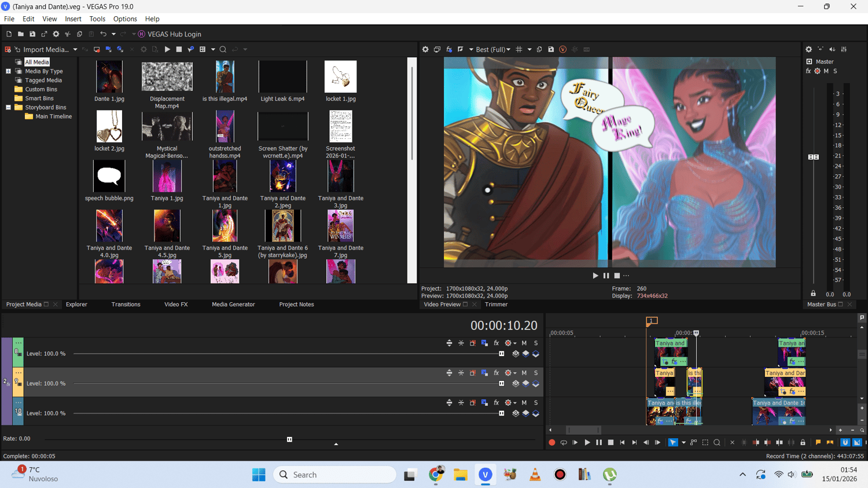Click the Cut scissors icon in main toolbar
This screenshot has width=868, height=488.
(68, 34)
